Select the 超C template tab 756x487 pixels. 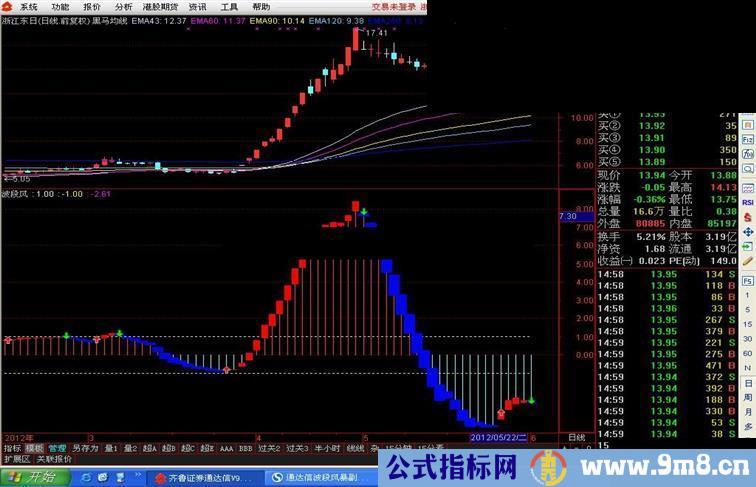coord(188,448)
